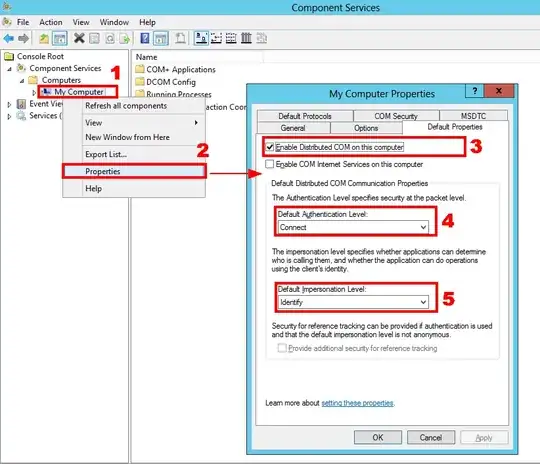The image size is (540, 464).
Task: Open the Action menu
Action: (51, 22)
